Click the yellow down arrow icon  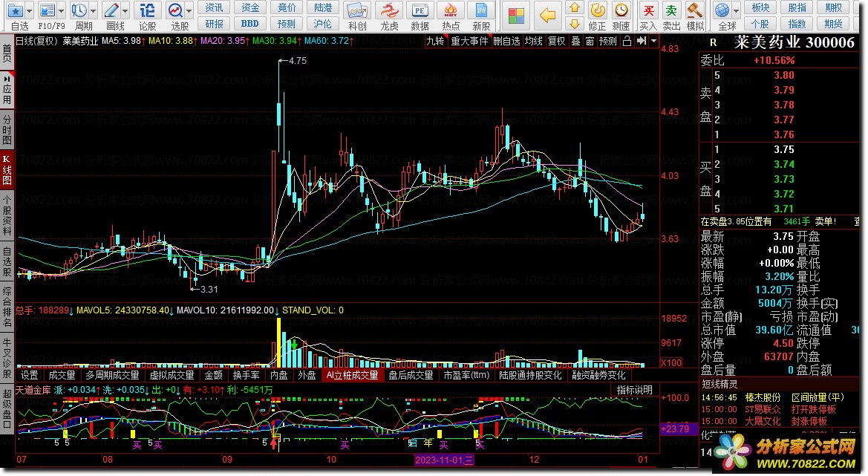[x=575, y=24]
